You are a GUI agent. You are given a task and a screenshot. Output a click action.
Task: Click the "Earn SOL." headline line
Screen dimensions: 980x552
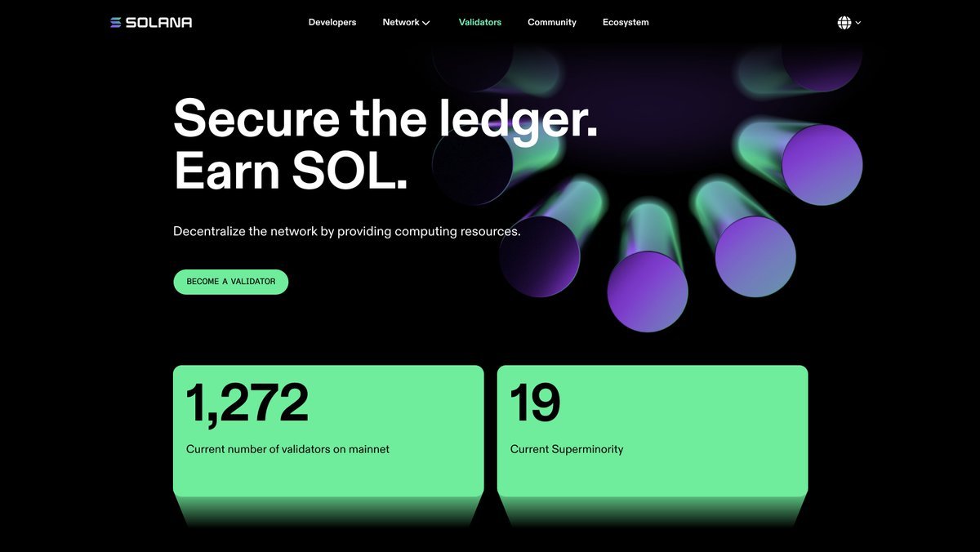tap(291, 171)
